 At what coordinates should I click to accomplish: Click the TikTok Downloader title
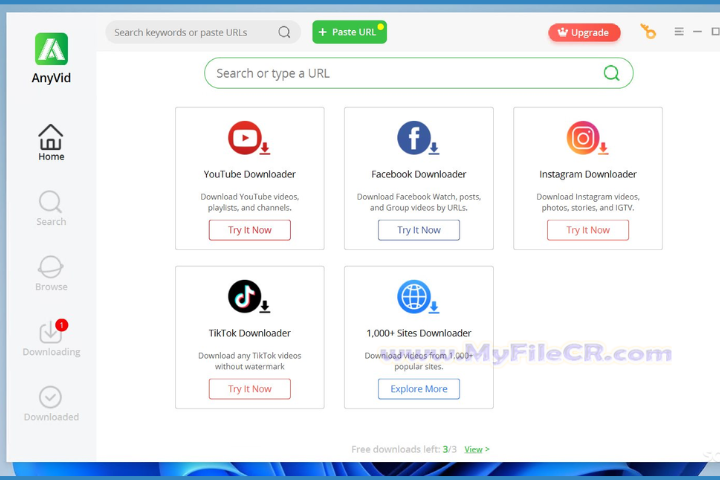[x=250, y=333]
